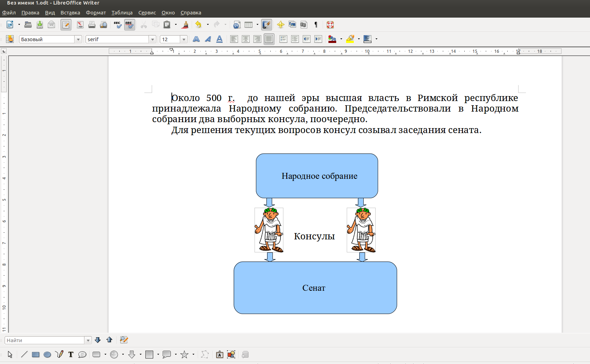Select the Text tool in drawing bar

[x=71, y=354]
